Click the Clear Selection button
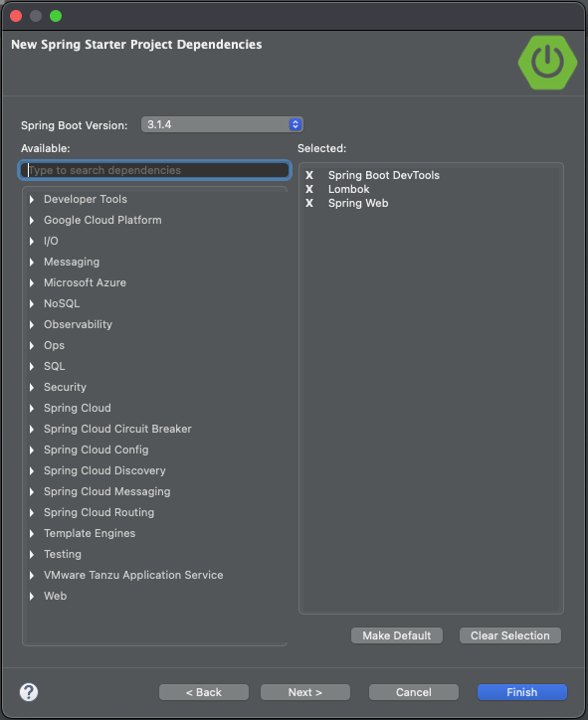The image size is (588, 720). point(510,635)
